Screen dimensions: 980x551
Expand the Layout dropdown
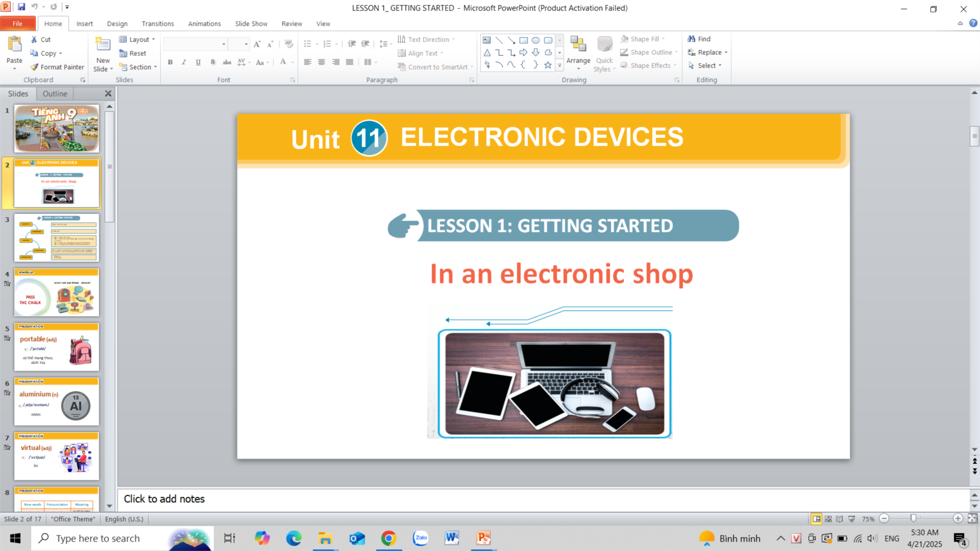click(x=138, y=40)
